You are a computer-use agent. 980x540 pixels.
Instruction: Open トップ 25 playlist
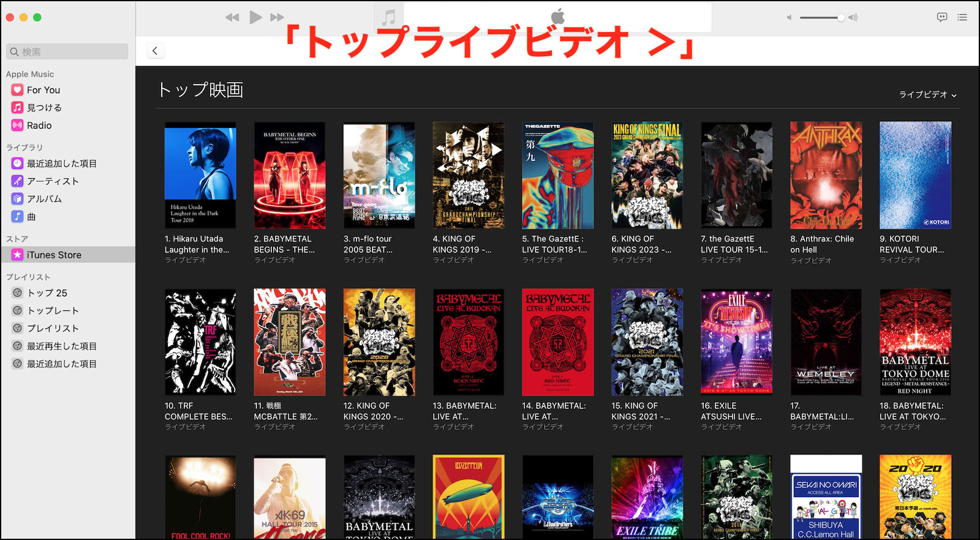point(67,293)
